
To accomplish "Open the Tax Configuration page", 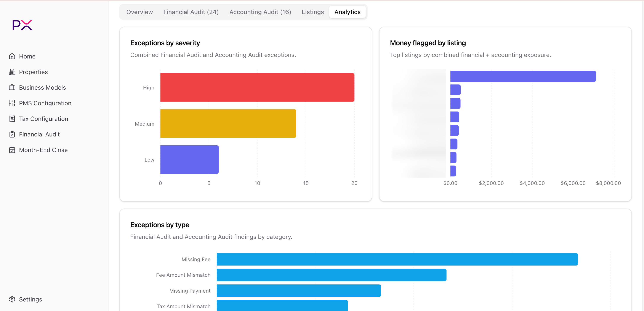I will [43, 119].
